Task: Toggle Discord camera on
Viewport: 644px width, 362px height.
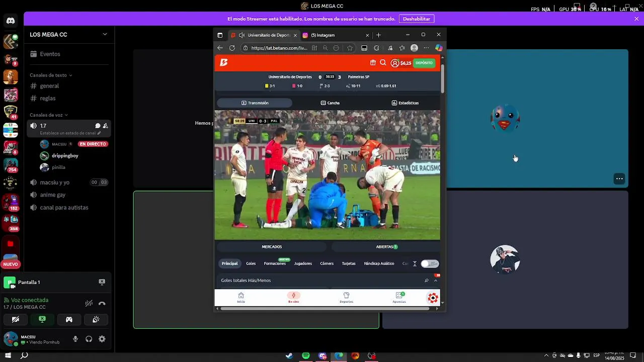Action: point(16,319)
